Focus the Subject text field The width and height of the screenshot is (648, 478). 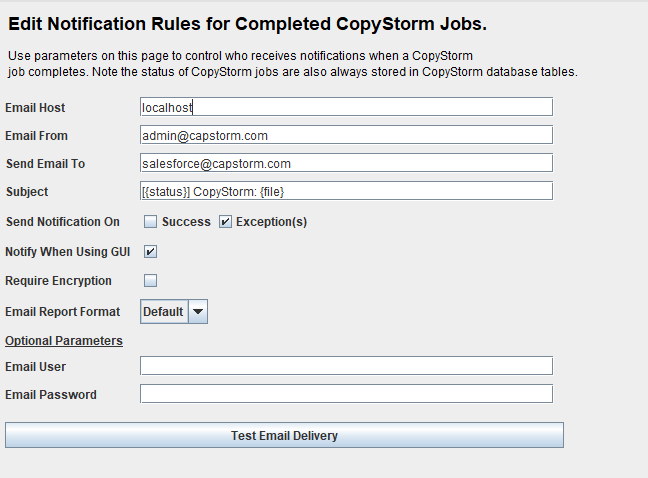pyautogui.click(x=346, y=191)
